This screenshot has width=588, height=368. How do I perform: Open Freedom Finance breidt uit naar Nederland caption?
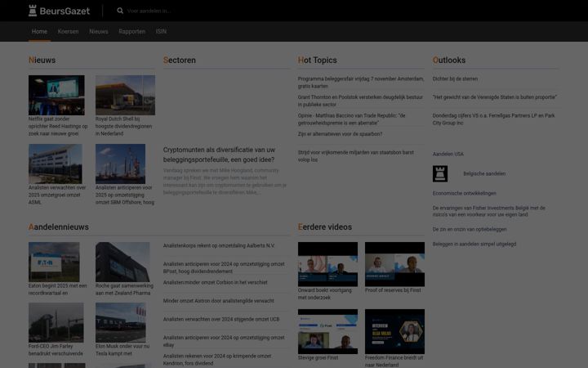[394, 361]
